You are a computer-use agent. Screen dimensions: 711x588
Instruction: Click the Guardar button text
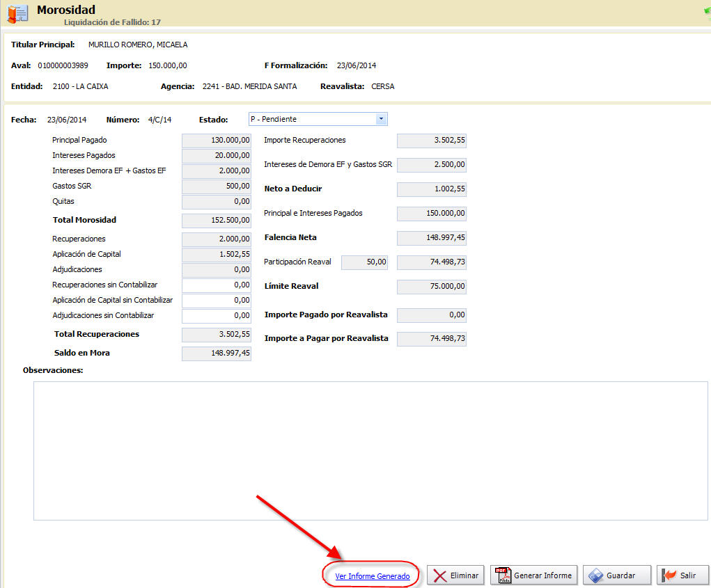(x=620, y=575)
